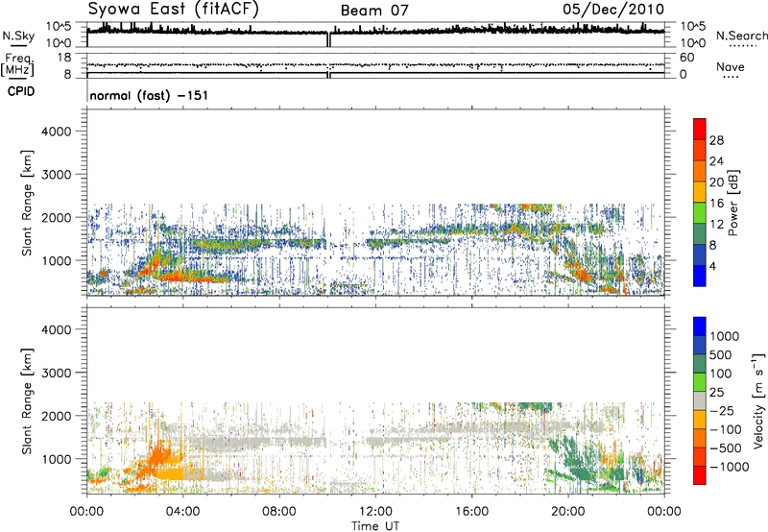Click the "08:00" time axis label
The height and width of the screenshot is (532, 768).
pos(279,512)
